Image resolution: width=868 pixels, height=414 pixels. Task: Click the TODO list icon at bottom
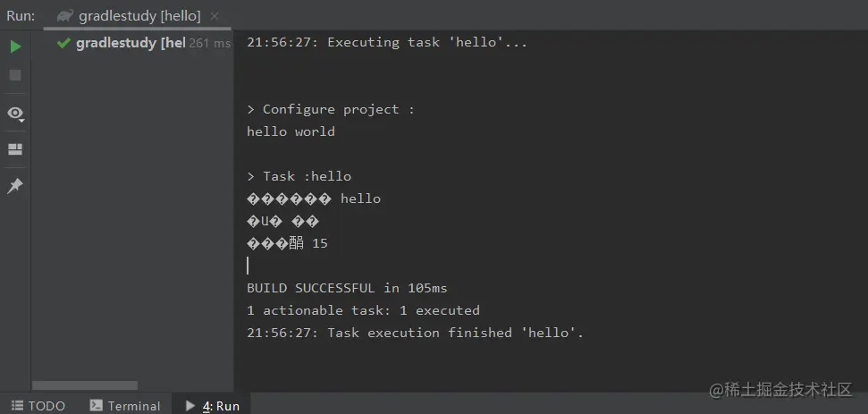click(17, 405)
